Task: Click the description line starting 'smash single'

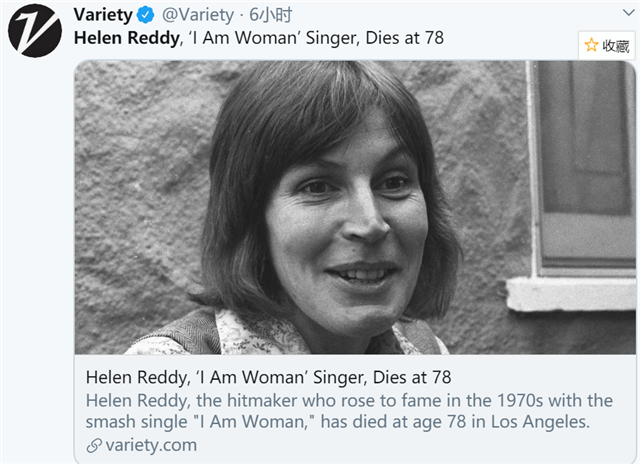Action: [338, 422]
